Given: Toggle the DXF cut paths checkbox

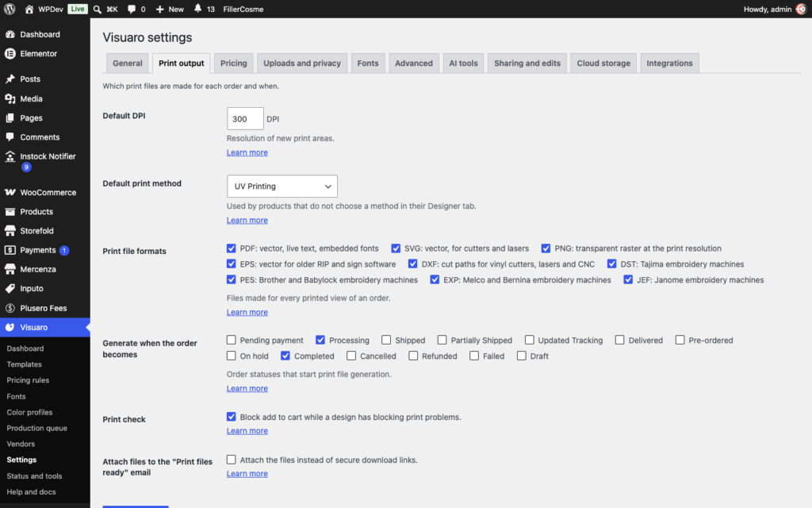Looking at the screenshot, I should (x=412, y=264).
